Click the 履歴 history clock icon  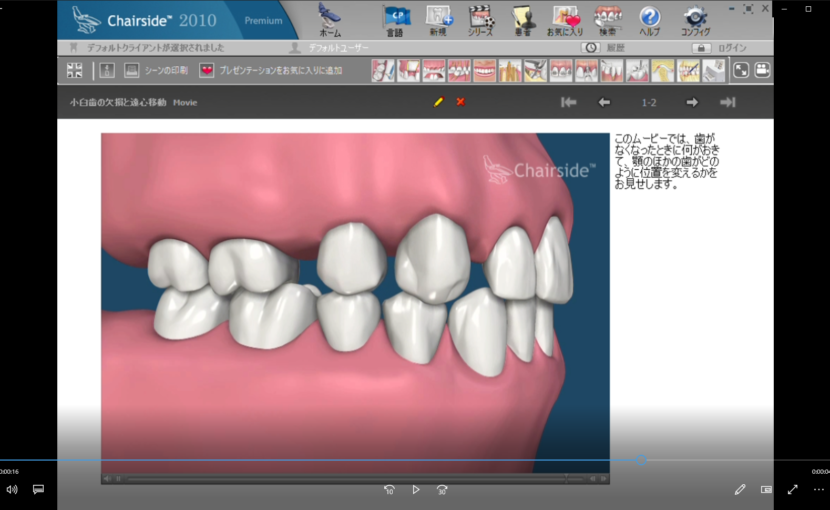(x=590, y=48)
